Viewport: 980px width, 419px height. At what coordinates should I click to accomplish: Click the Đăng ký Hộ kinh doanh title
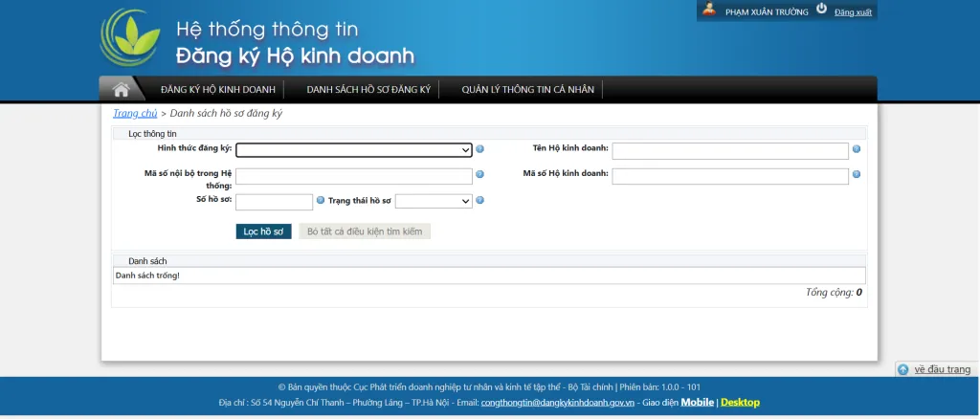tap(295, 55)
